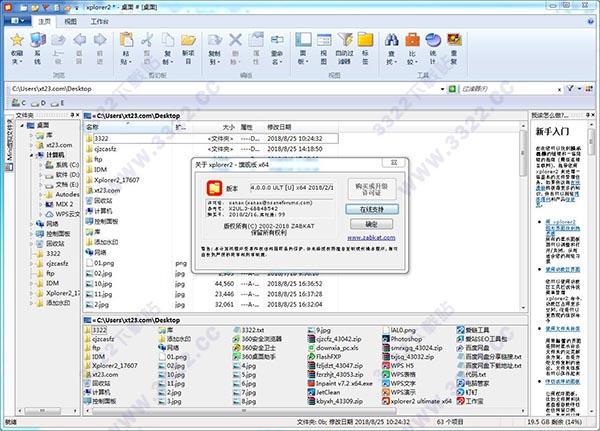The image size is (600, 431).
Task: Expand the xt23.com tree node
Action: [31, 145]
